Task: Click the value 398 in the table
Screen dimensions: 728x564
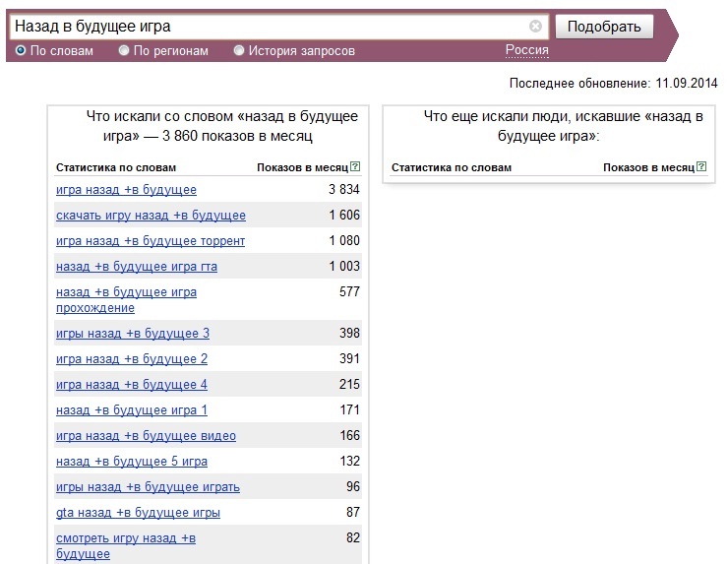Action: pos(349,333)
